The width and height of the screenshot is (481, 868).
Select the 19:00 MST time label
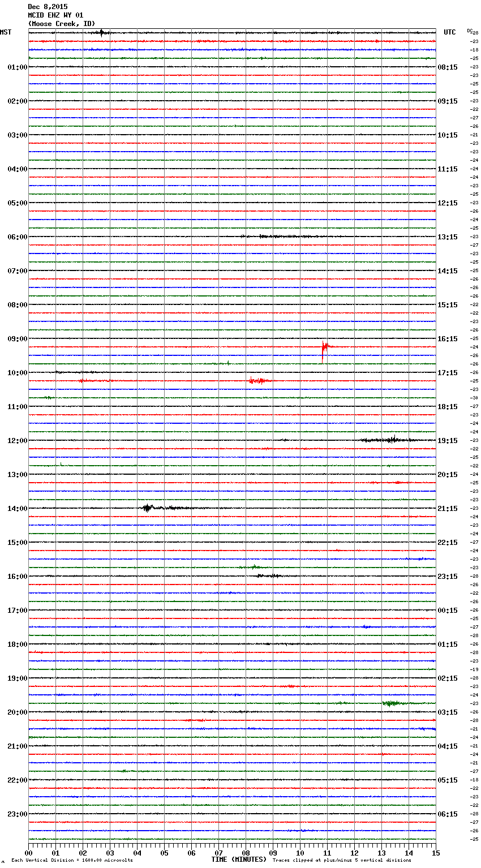[18, 678]
